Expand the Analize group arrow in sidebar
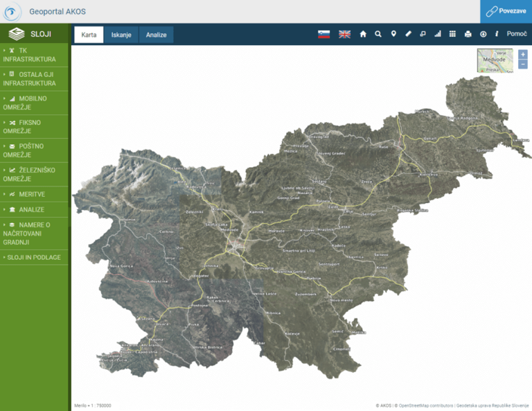Image resolution: width=532 pixels, height=411 pixels. coord(4,209)
